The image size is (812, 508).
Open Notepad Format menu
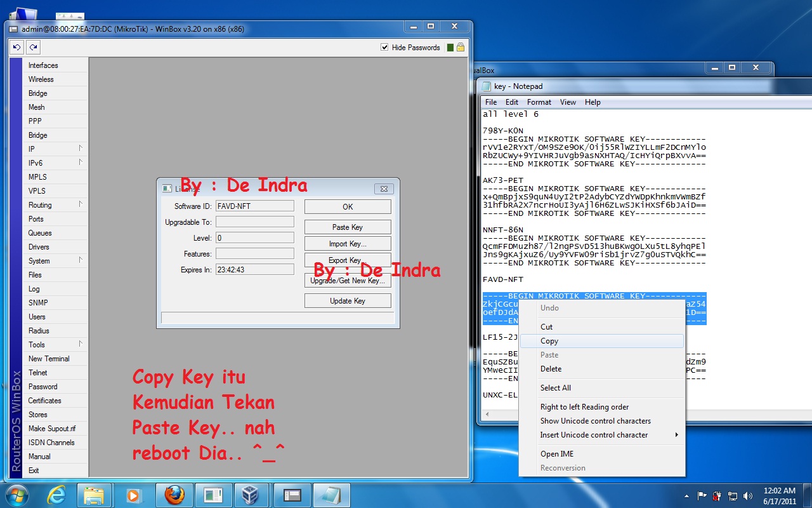(539, 102)
